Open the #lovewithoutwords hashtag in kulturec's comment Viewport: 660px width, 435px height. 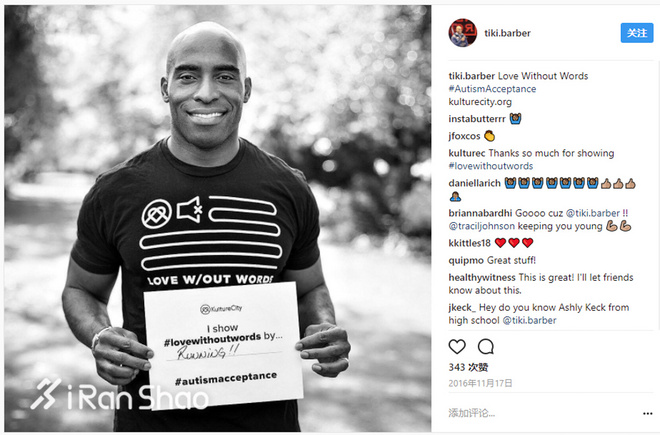[491, 166]
